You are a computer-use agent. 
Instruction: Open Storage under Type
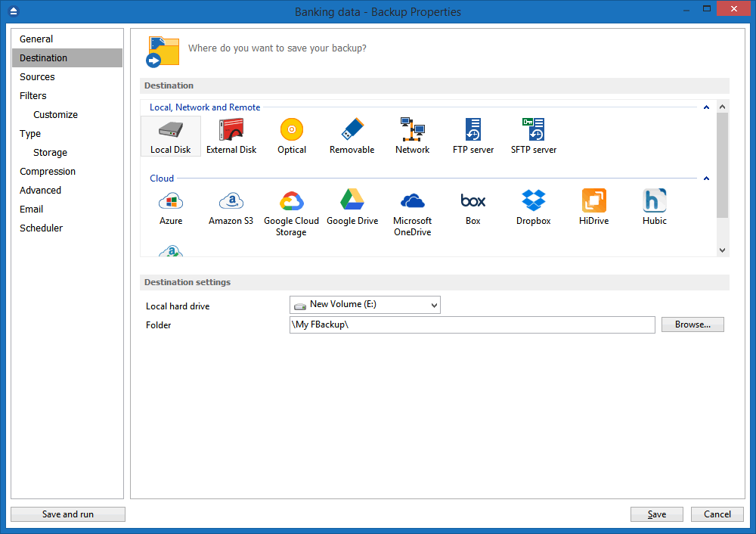pos(67,153)
